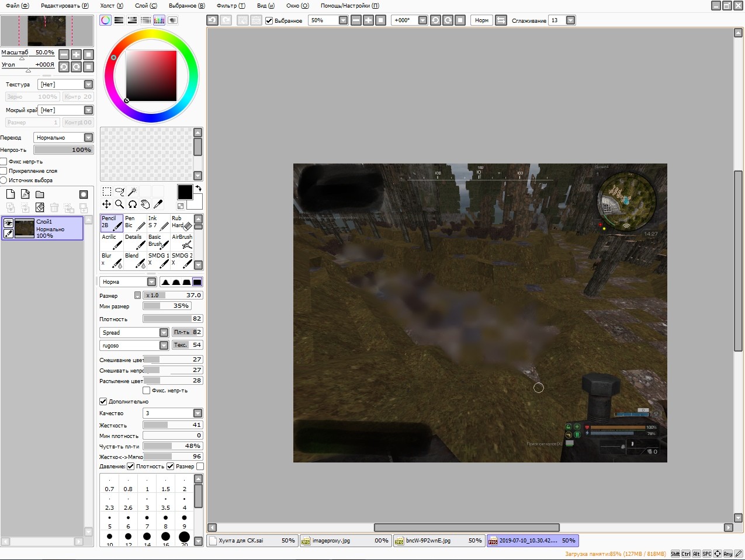Create a new linework layer
Viewport: 745px width, 560px height.
(x=25, y=194)
